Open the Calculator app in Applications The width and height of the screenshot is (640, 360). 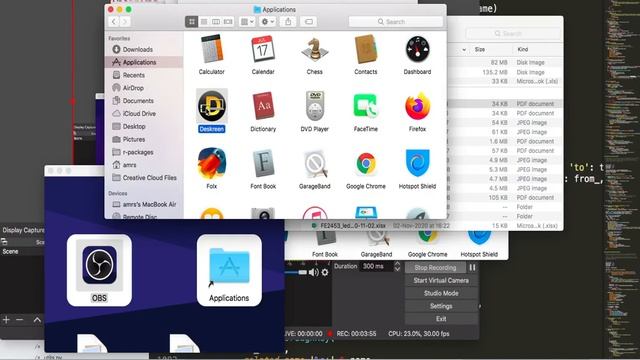click(211, 49)
